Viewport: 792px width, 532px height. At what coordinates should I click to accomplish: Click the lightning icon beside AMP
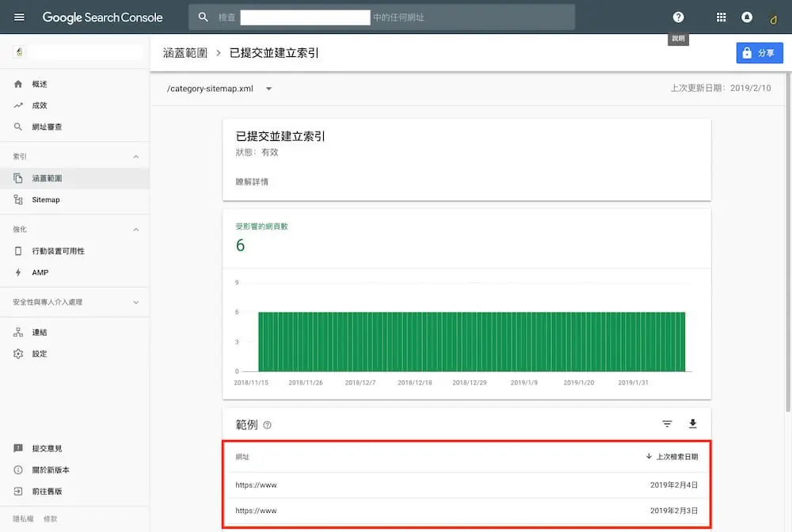point(18,272)
